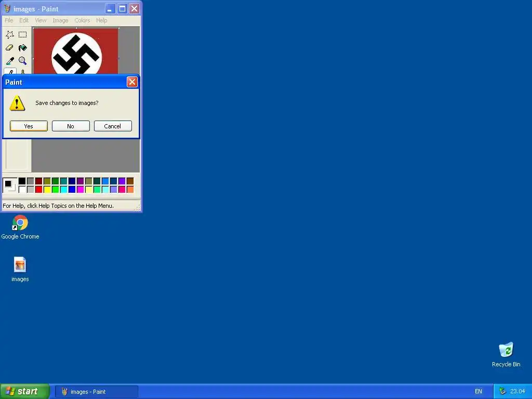Minimize the Paint window
This screenshot has width=532, height=399.
pyautogui.click(x=110, y=9)
